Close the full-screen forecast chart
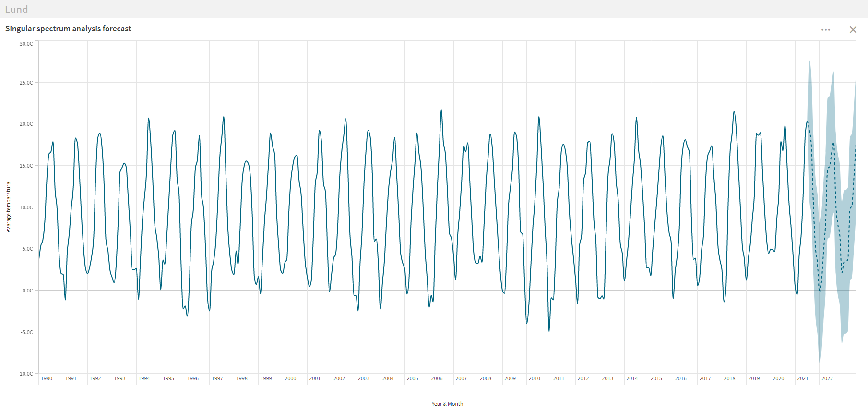The width and height of the screenshot is (868, 413). (x=853, y=30)
